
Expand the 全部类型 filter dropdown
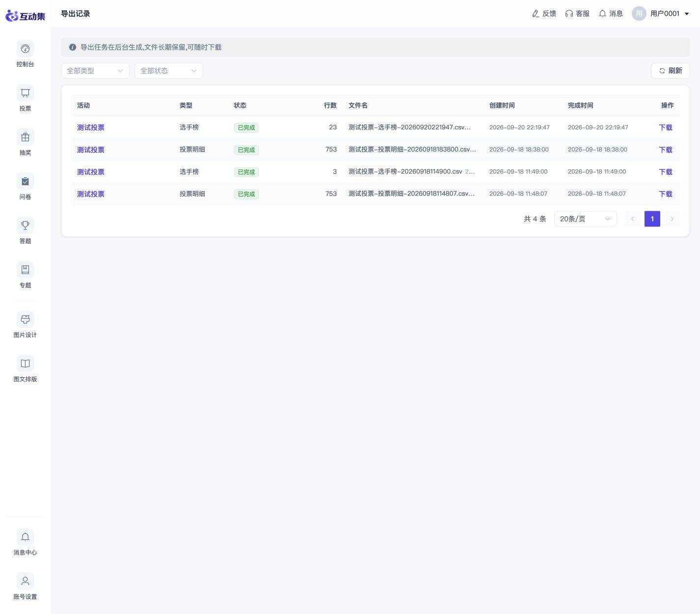[x=95, y=71]
